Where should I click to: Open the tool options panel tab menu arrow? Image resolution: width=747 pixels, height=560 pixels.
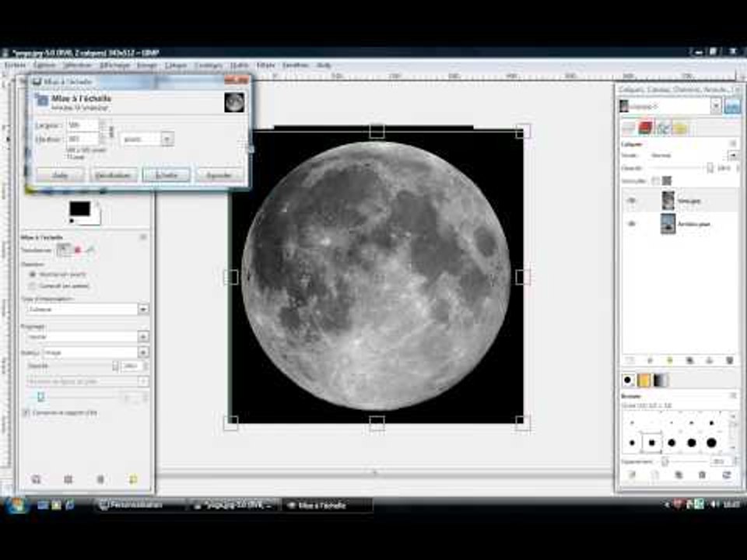[x=143, y=236]
